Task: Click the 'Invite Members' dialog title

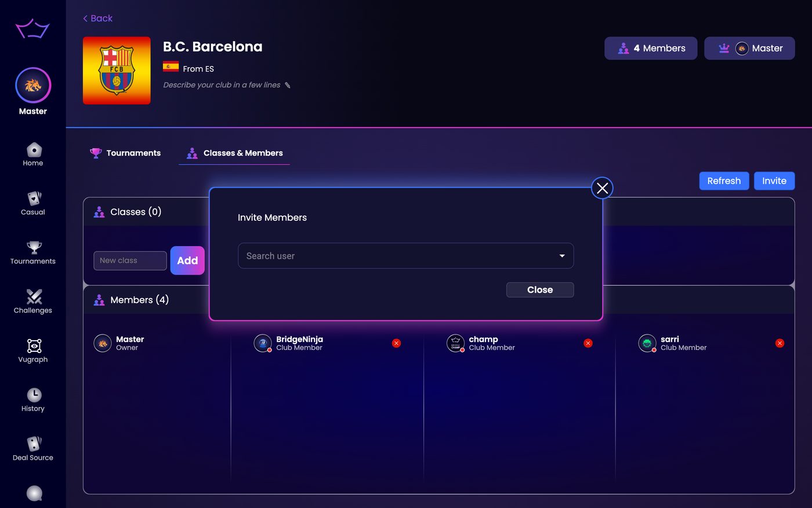Action: click(272, 218)
